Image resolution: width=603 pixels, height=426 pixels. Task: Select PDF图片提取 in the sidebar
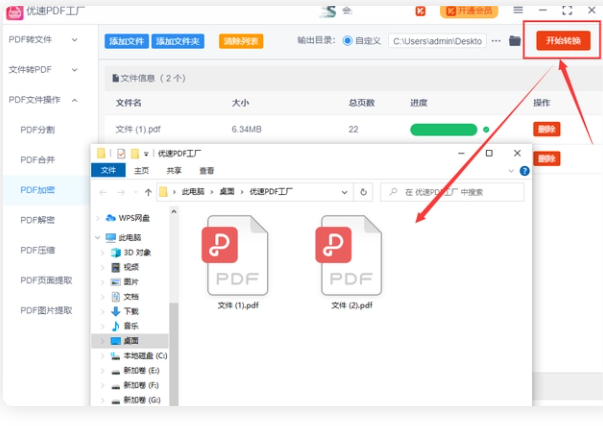coord(46,311)
